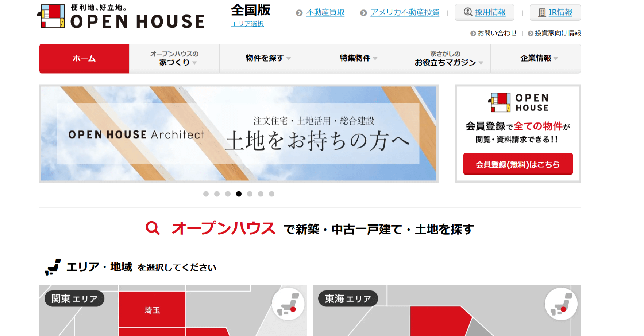Click the magnifier person icon in 採用情報

[468, 12]
